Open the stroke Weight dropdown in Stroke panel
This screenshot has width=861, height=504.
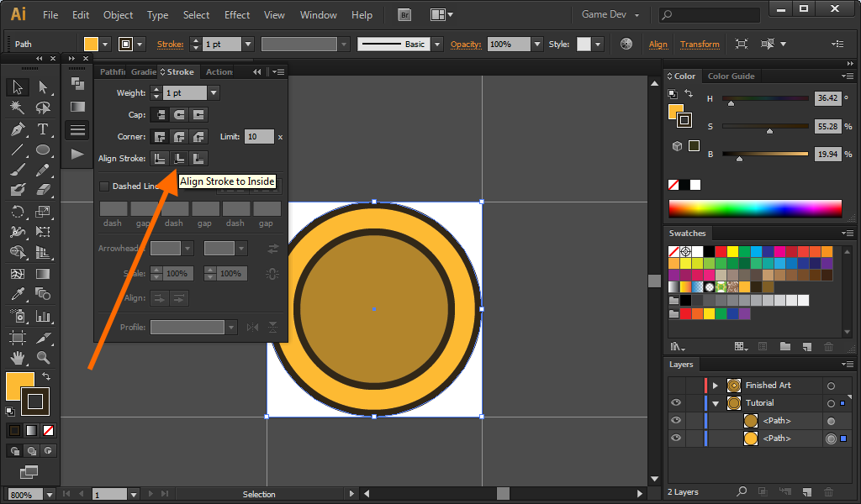coord(214,93)
